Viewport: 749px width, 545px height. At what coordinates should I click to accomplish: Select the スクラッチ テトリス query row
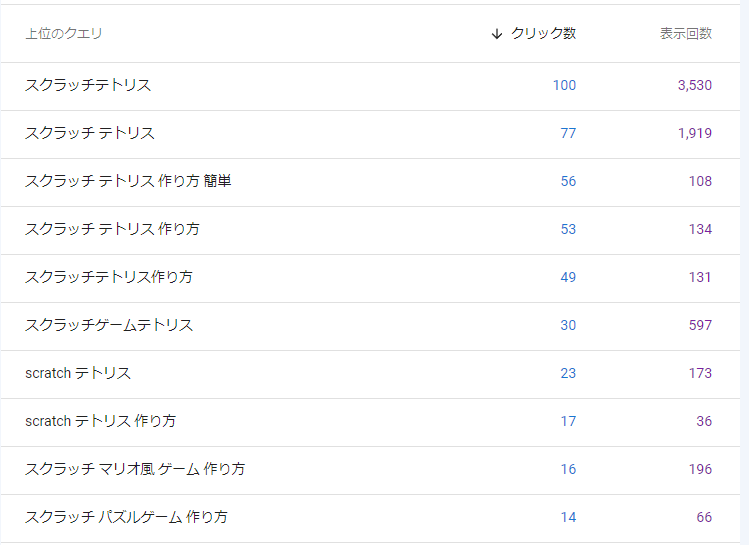[x=90, y=134]
